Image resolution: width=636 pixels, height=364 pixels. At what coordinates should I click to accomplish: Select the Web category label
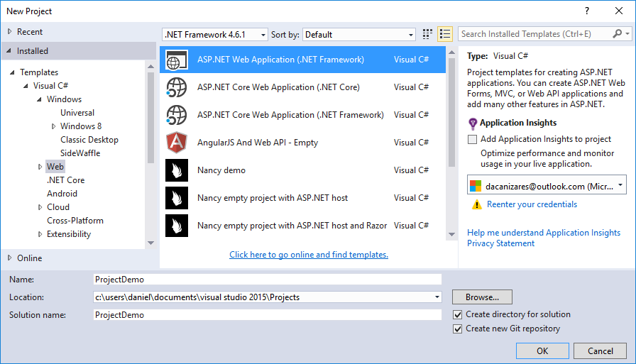tap(55, 167)
